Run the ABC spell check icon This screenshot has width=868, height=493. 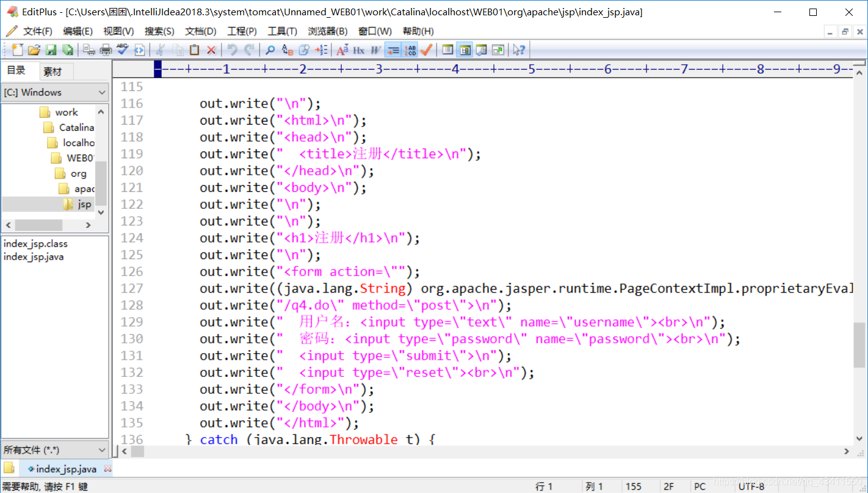(x=123, y=50)
